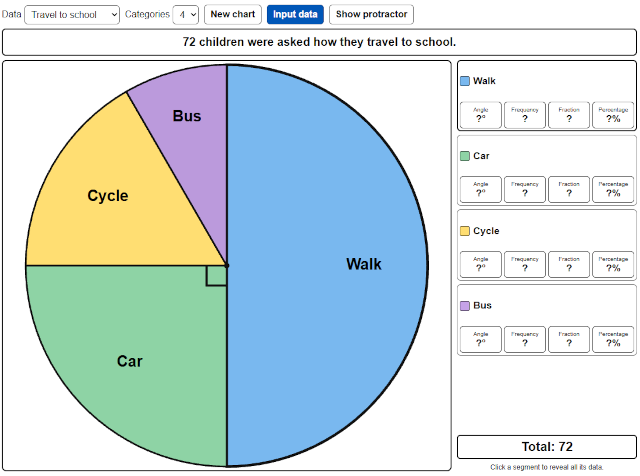Screen dimensions: 640x476
Task: Reveal the Car angle value
Action: (x=481, y=189)
